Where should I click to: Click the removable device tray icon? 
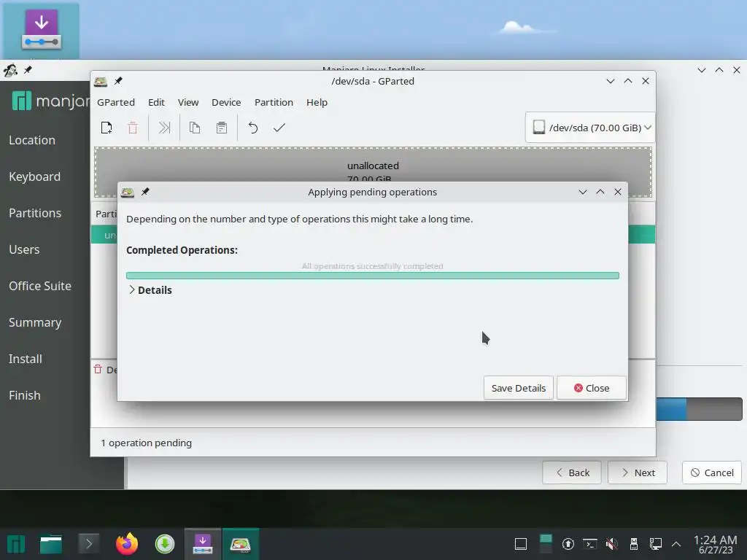[x=634, y=544]
